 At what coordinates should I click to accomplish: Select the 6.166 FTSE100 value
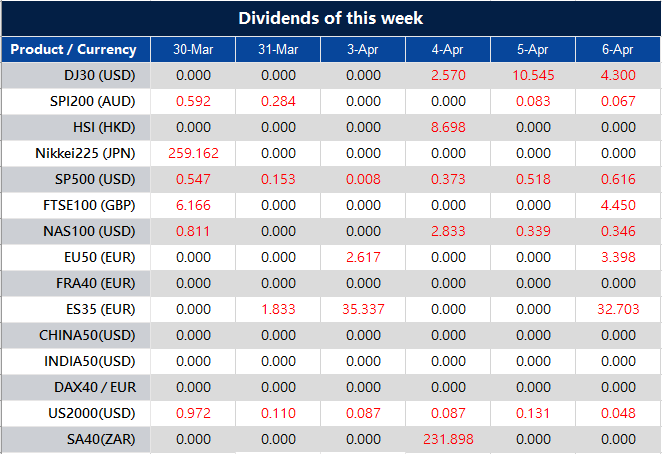pyautogui.click(x=192, y=205)
